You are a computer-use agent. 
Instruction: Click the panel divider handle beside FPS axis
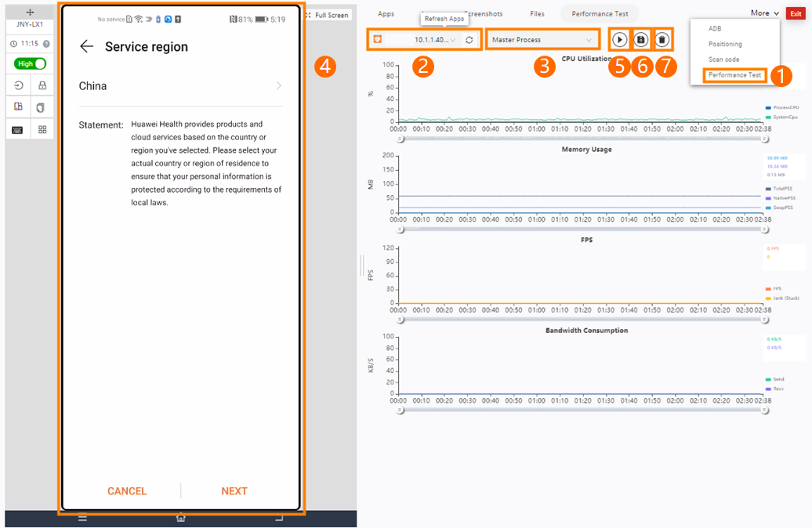pyautogui.click(x=362, y=265)
